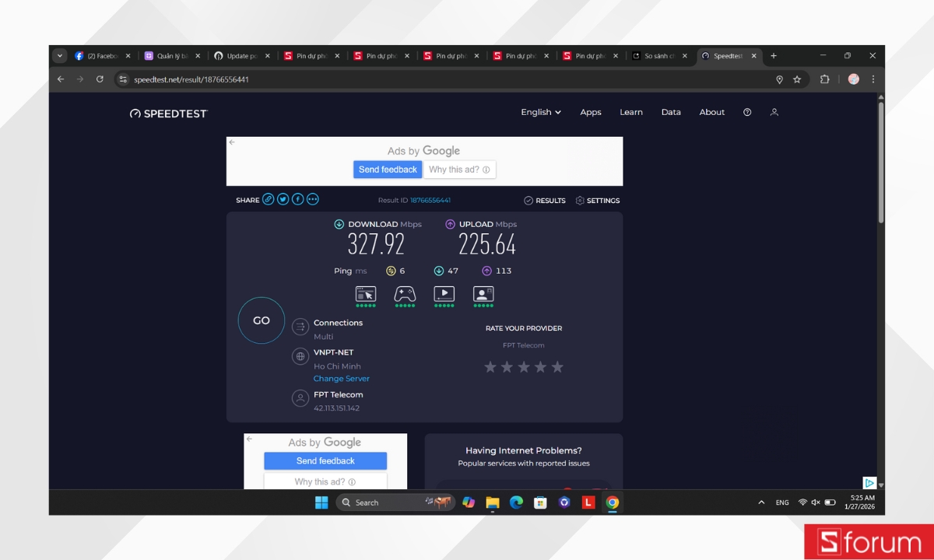Image resolution: width=934 pixels, height=560 pixels.
Task: Share the result on Facebook
Action: [x=297, y=199]
